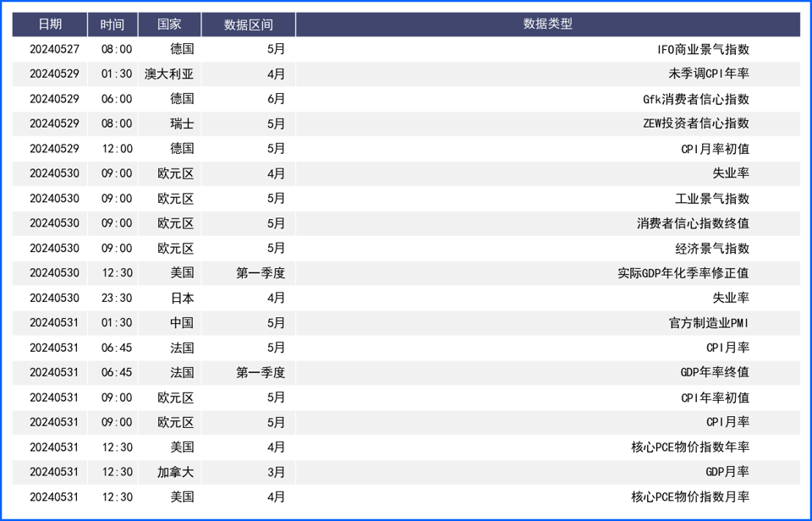The image size is (812, 521).
Task: Click date 20240531 in the 加拿大 row
Action: coord(54,472)
